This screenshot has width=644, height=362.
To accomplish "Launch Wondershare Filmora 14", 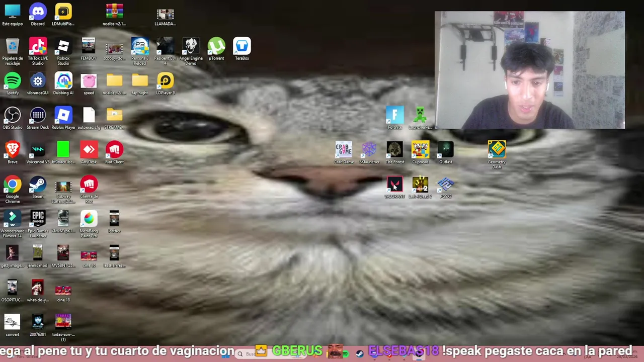I will pyautogui.click(x=13, y=224).
